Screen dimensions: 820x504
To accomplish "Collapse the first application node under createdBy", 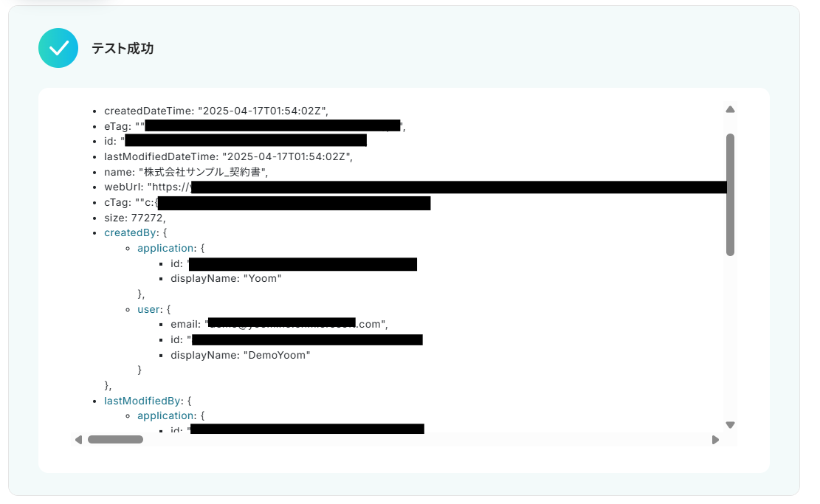I will (166, 249).
